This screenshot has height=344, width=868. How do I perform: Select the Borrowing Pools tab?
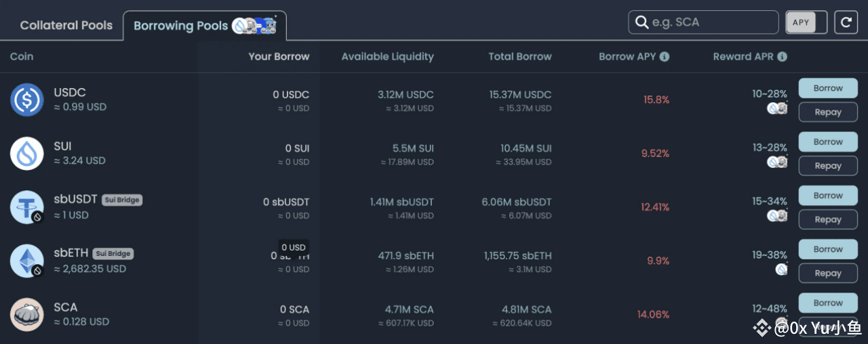tap(181, 26)
